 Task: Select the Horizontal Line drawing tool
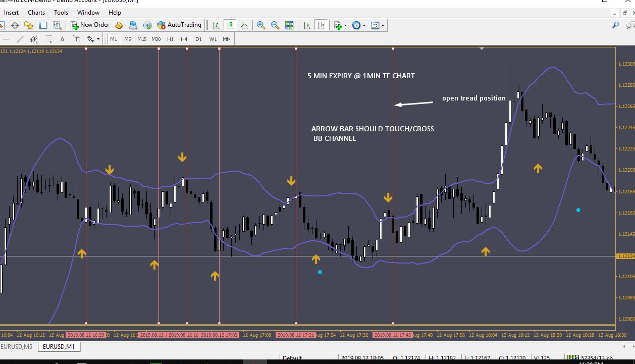(7, 39)
